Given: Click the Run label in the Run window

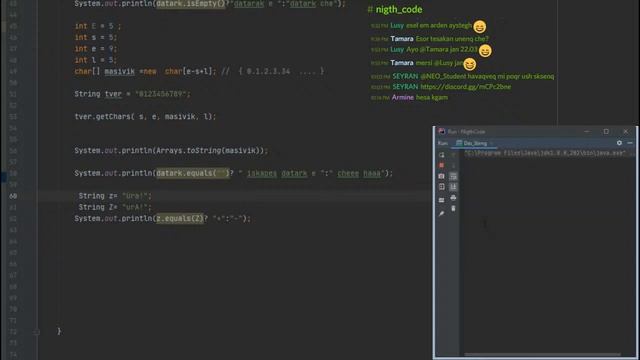Looking at the screenshot, I should tap(442, 143).
